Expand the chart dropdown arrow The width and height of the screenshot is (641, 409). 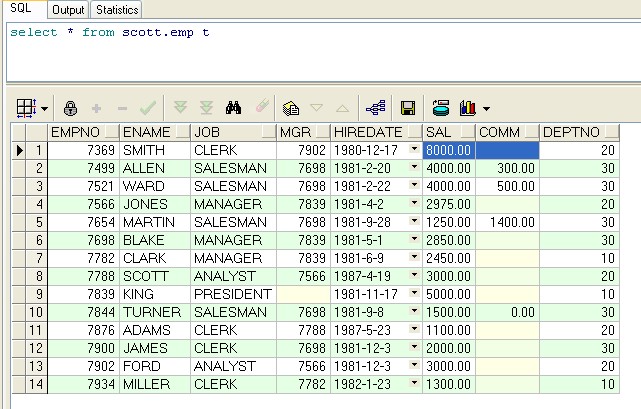pyautogui.click(x=486, y=109)
